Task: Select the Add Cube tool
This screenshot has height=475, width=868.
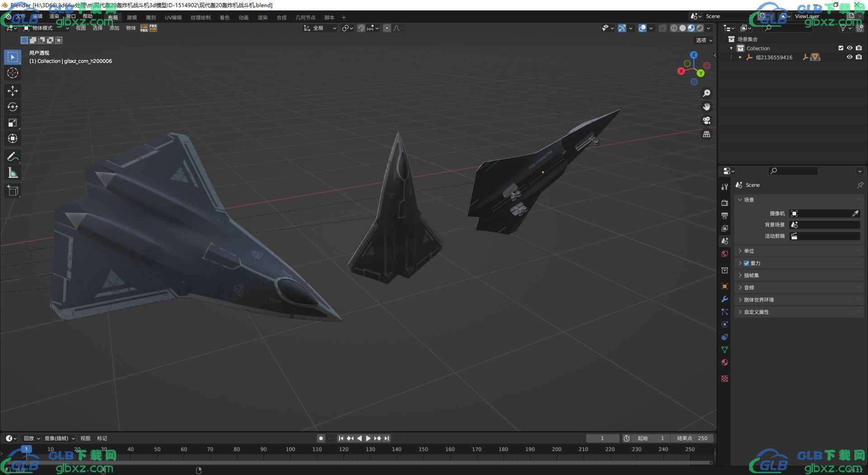Action: pyautogui.click(x=13, y=191)
